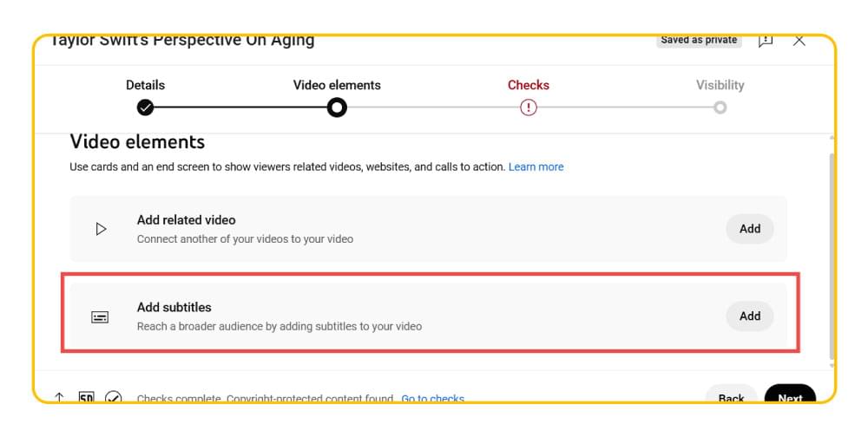Click 'Reach a broader audience' subtitle description
This screenshot has width=868, height=437.
pos(279,326)
